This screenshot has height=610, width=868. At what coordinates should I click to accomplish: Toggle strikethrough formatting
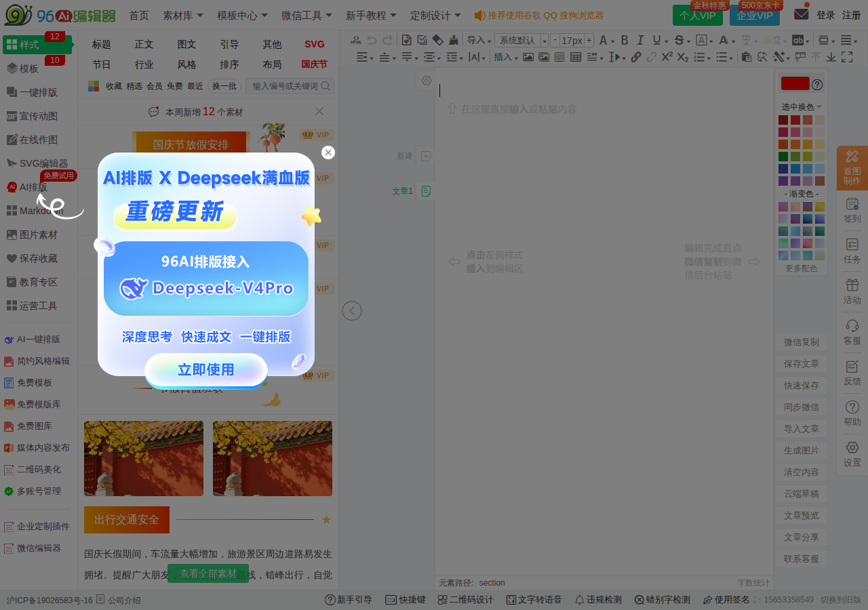pyautogui.click(x=679, y=40)
